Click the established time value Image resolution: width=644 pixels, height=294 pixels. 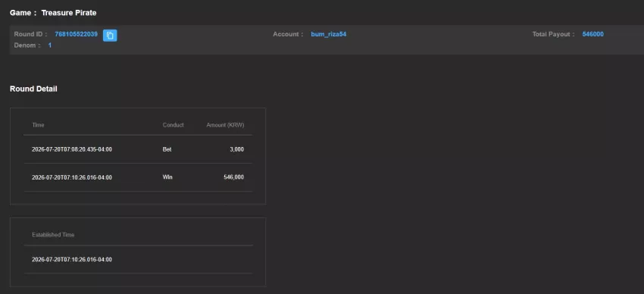pyautogui.click(x=72, y=259)
